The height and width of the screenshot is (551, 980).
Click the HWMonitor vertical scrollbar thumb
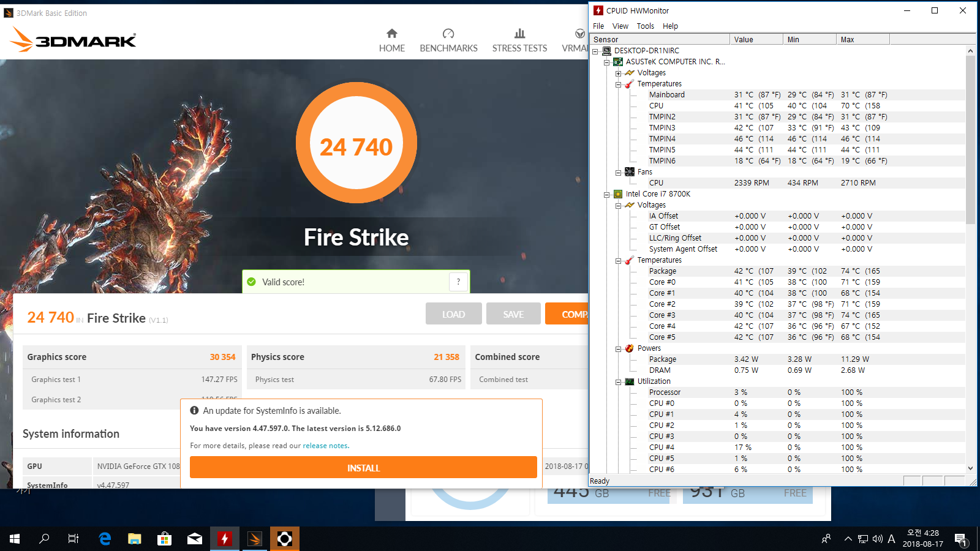tap(970, 140)
